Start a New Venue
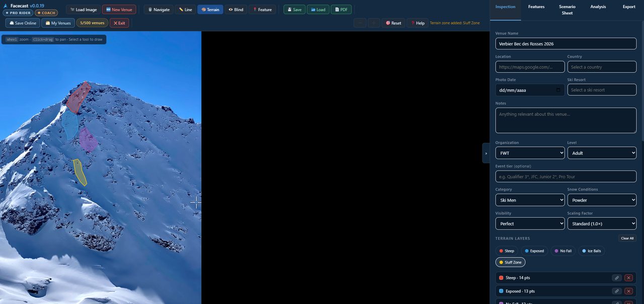The height and width of the screenshot is (304, 644). tap(119, 10)
